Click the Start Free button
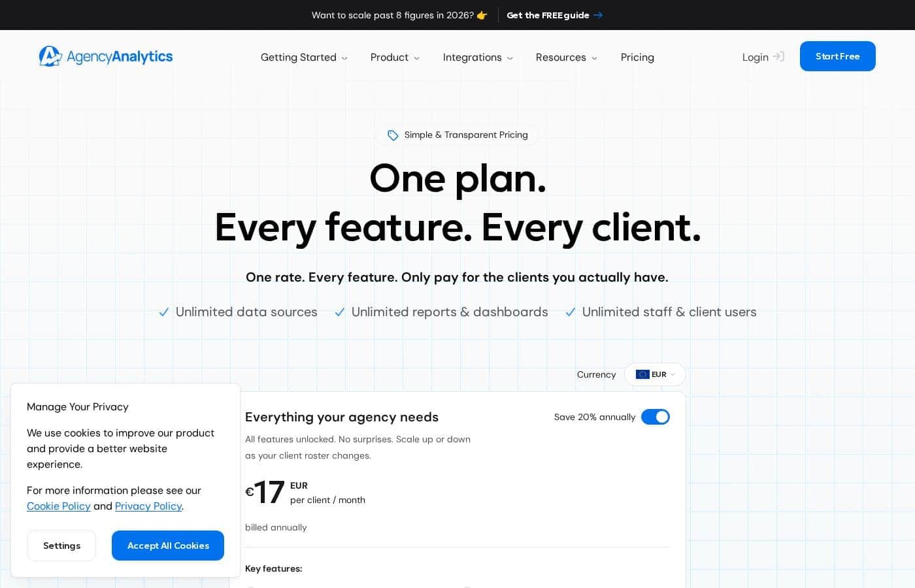This screenshot has height=588, width=915. point(837,56)
